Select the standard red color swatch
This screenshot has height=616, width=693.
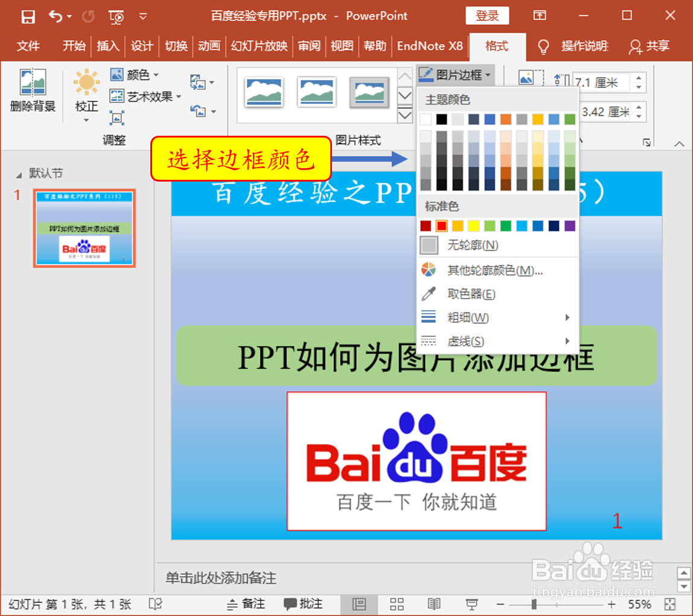pyautogui.click(x=441, y=226)
